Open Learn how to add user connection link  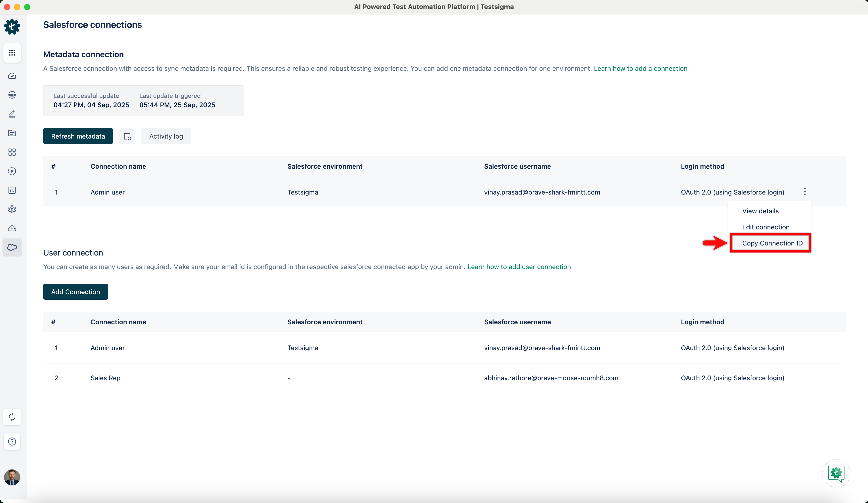click(x=519, y=267)
